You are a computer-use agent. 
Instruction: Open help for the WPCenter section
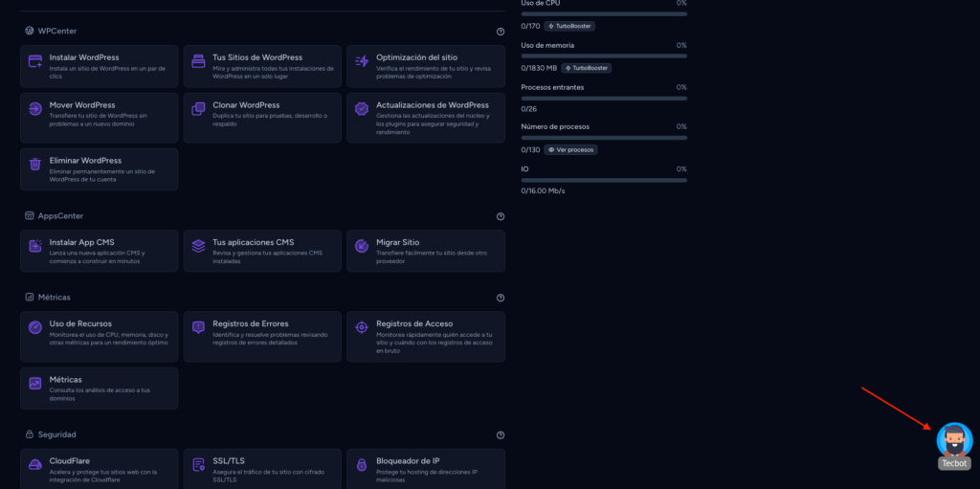coord(500,32)
